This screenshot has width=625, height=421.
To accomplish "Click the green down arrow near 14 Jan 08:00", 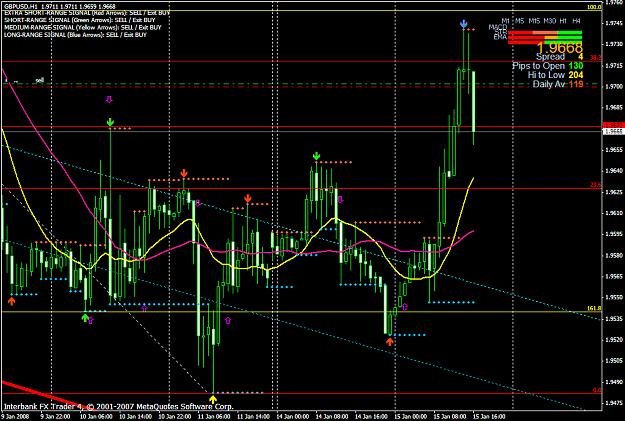I will pos(316,156).
